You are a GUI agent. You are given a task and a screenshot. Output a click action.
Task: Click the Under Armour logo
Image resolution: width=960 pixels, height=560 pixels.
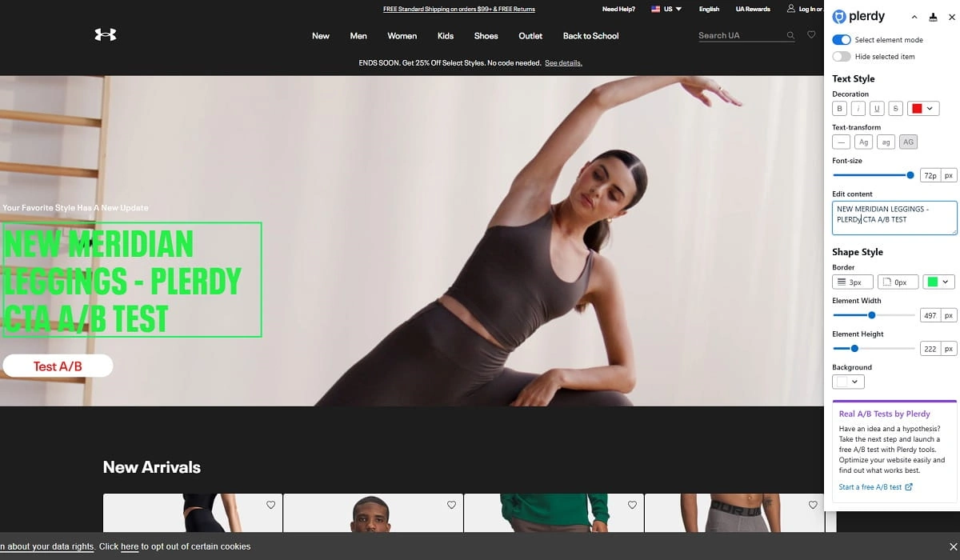[106, 35]
